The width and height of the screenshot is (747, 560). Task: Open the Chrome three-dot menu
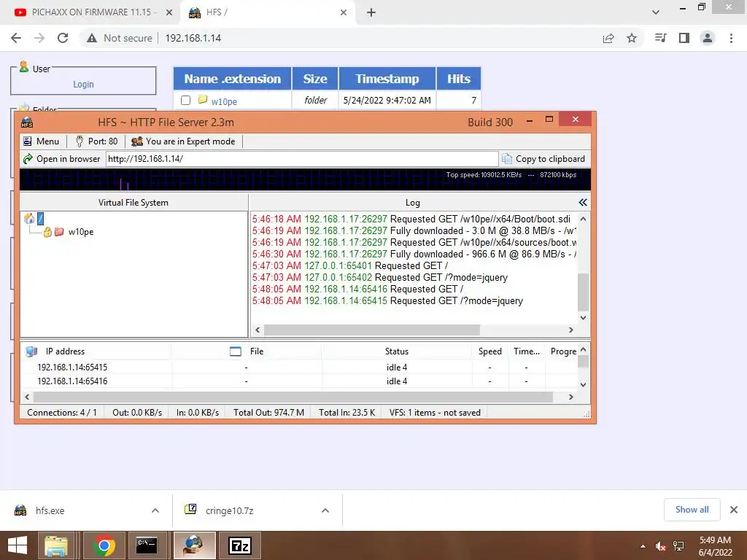(x=731, y=38)
